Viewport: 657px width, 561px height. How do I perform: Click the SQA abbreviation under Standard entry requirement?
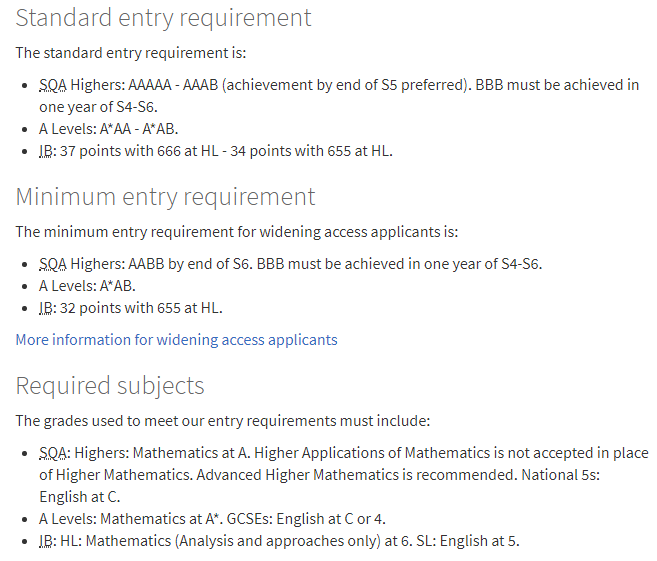pyautogui.click(x=53, y=85)
